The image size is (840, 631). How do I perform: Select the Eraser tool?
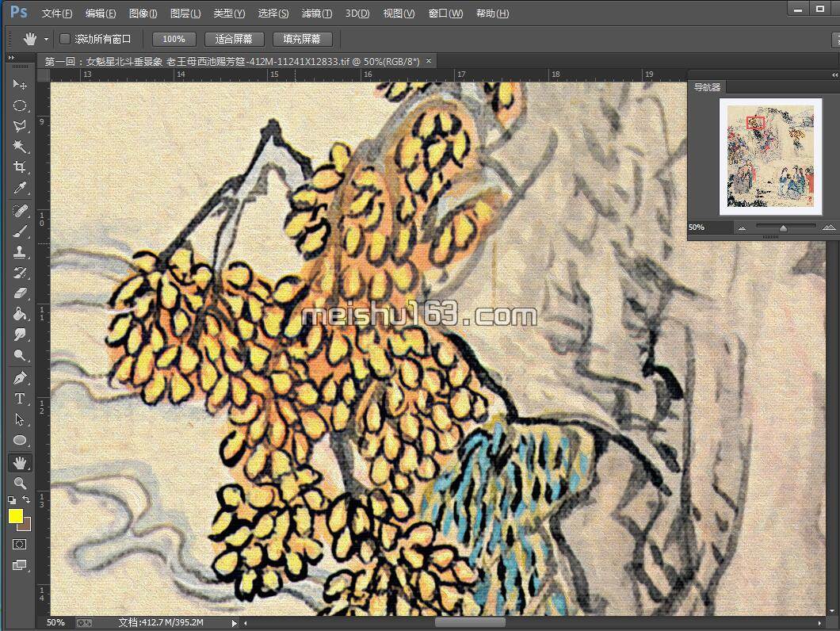click(x=20, y=293)
